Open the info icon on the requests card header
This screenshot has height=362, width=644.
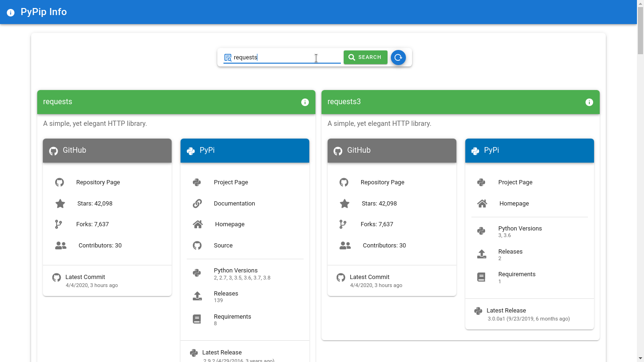pos(305,102)
